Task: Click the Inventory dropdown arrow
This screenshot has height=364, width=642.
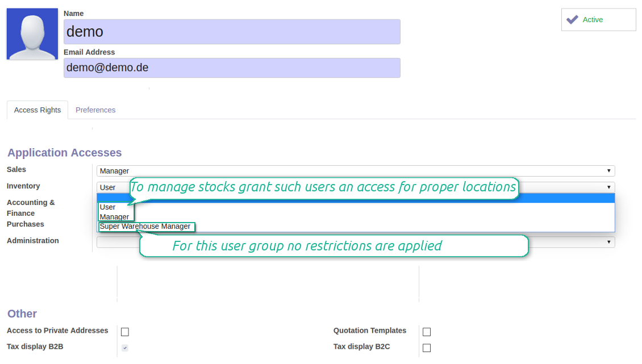Action: tap(608, 187)
